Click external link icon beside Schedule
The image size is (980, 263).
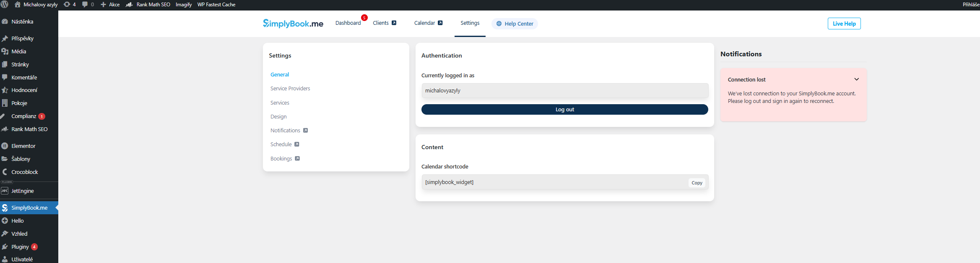296,144
